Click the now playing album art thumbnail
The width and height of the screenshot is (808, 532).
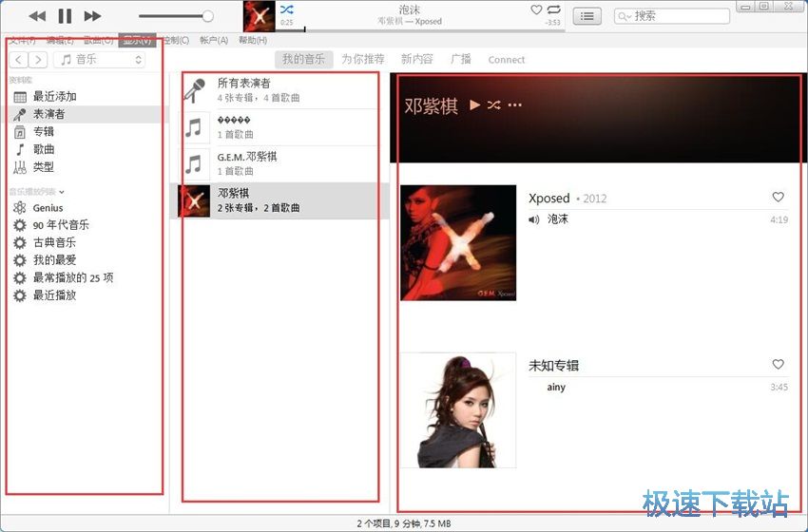click(x=260, y=16)
